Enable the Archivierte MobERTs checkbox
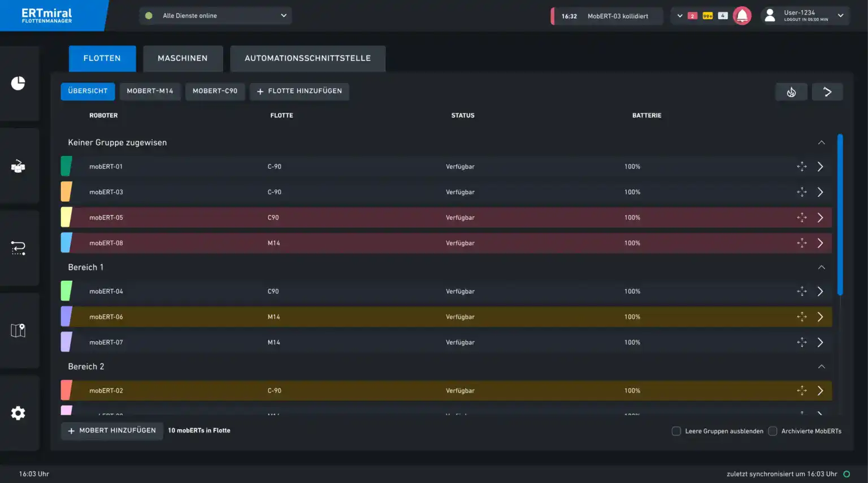Viewport: 868px width, 483px height. 772,431
